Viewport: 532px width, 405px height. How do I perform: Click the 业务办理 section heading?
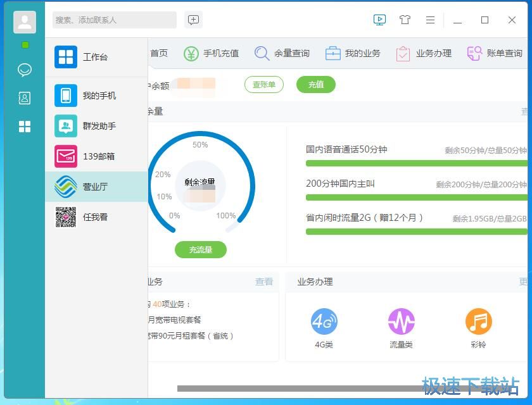point(315,282)
